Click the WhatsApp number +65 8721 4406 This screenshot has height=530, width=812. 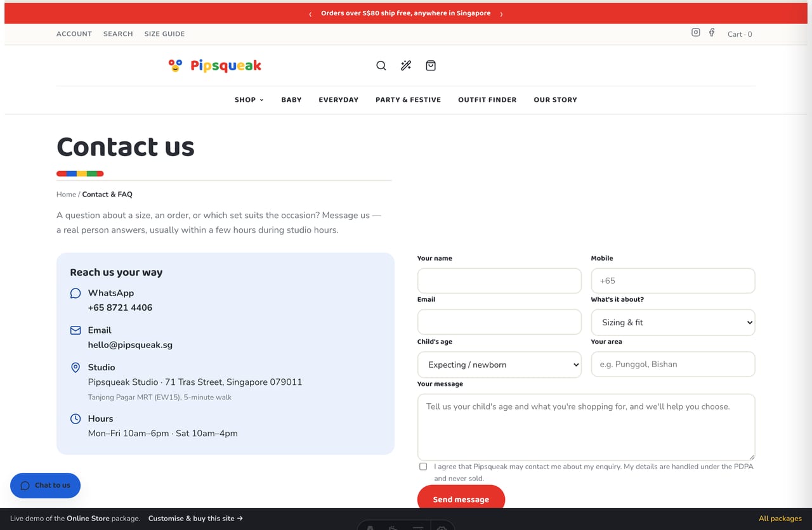[x=120, y=307]
